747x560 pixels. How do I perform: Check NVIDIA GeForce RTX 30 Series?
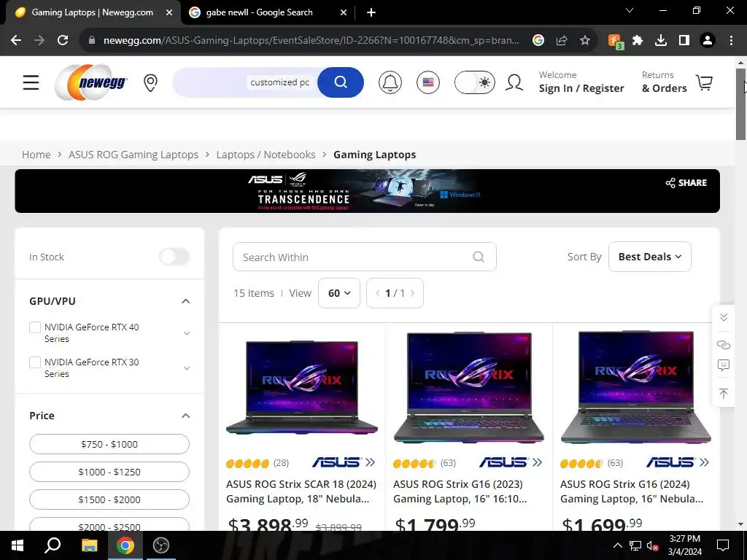35,362
